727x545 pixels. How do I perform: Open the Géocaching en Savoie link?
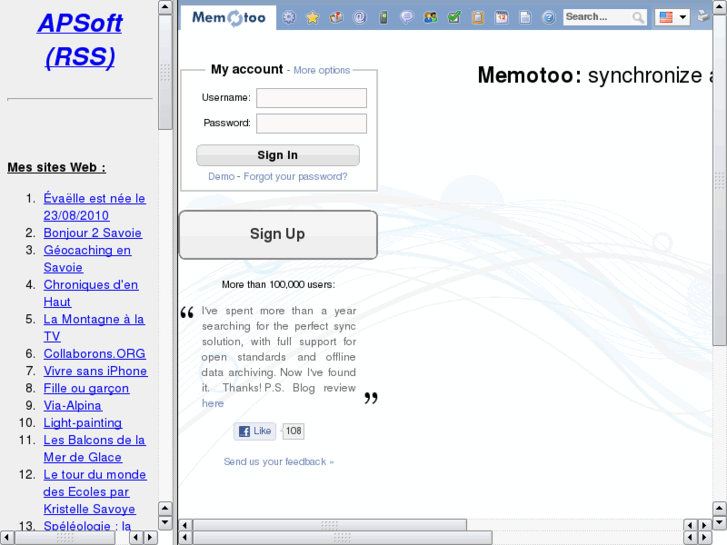[x=87, y=259]
